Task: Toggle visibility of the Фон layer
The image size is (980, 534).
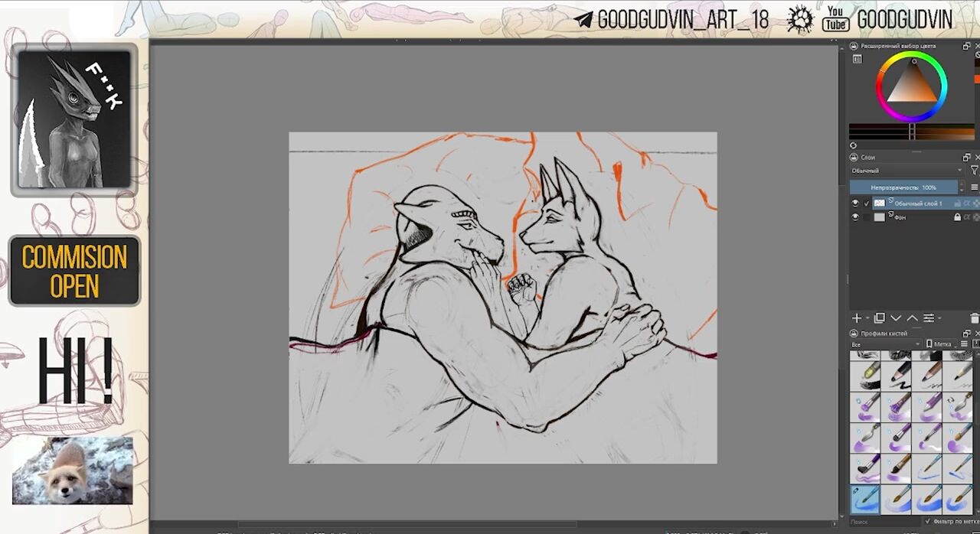Action: point(855,217)
